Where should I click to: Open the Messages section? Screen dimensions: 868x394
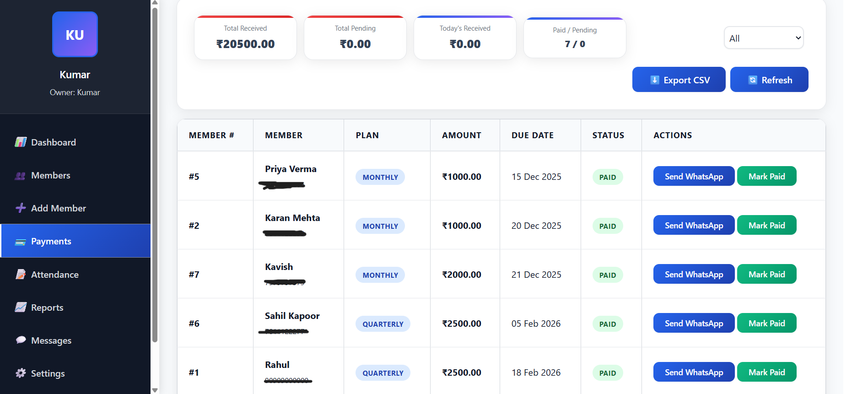pos(75,340)
